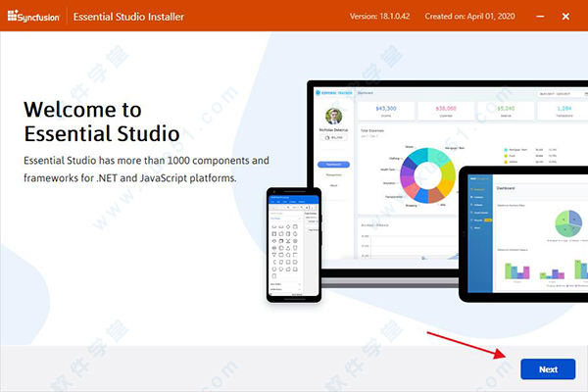Click the Next button

(x=548, y=369)
